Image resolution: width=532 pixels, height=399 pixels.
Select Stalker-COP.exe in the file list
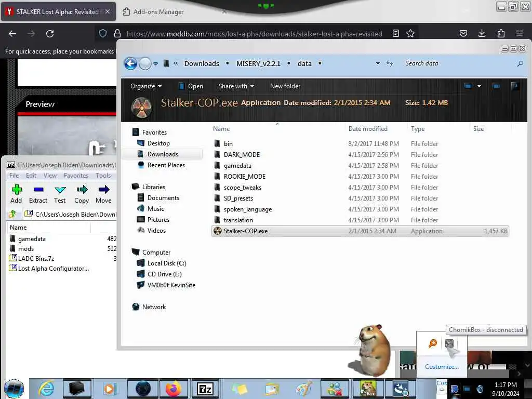360,231
